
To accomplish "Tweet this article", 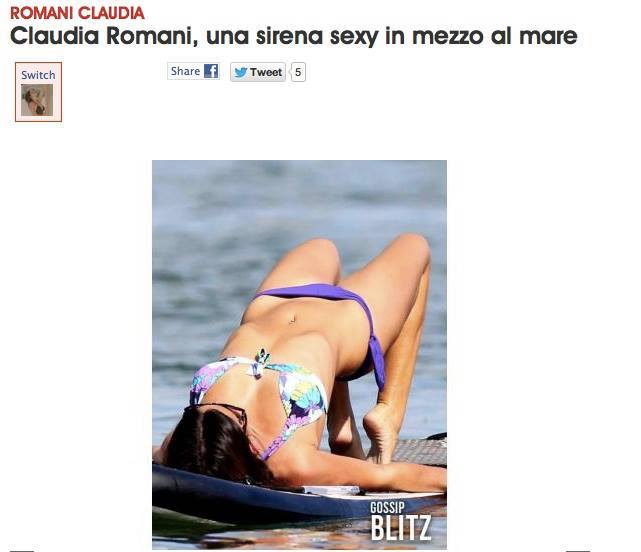I will click(258, 72).
